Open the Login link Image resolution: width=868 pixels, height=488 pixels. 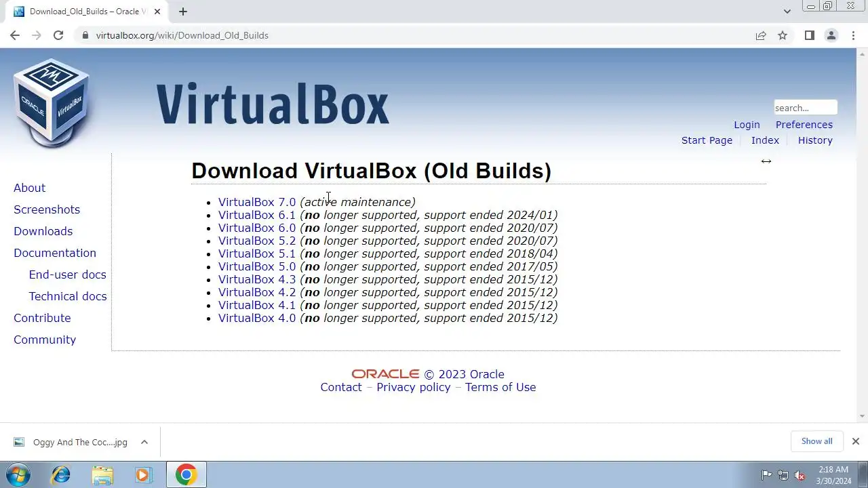point(747,125)
